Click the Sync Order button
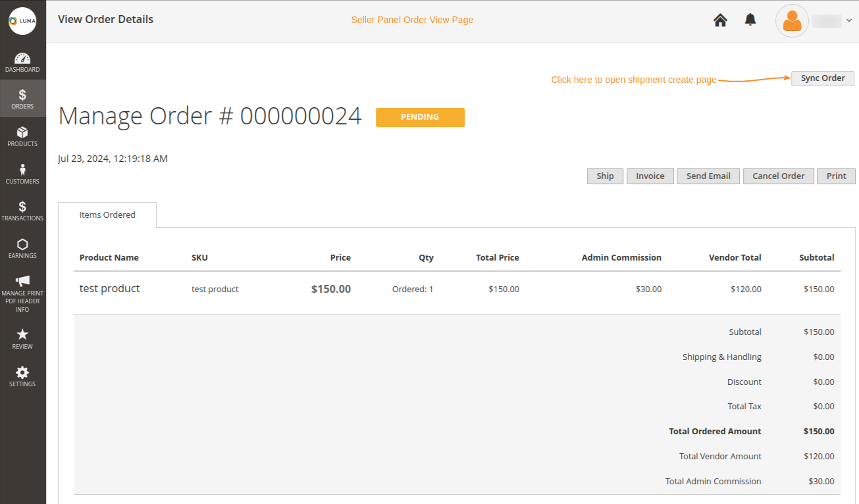Image resolution: width=859 pixels, height=504 pixels. click(822, 78)
